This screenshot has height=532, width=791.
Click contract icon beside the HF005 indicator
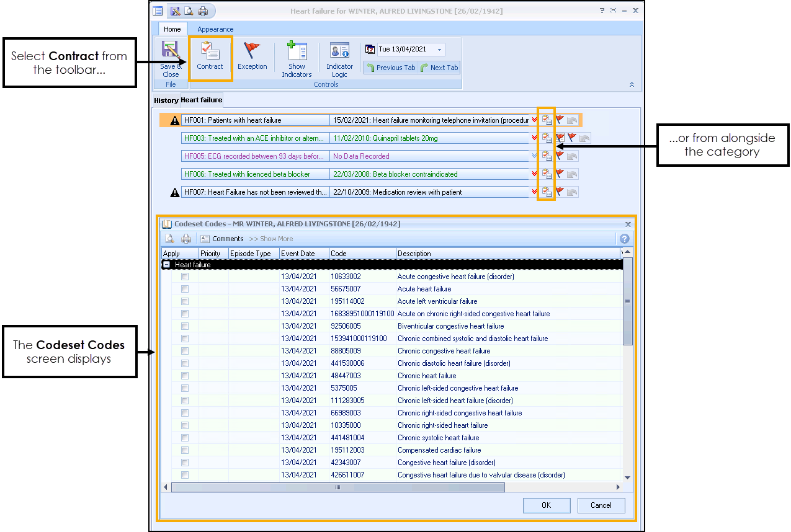tap(547, 156)
